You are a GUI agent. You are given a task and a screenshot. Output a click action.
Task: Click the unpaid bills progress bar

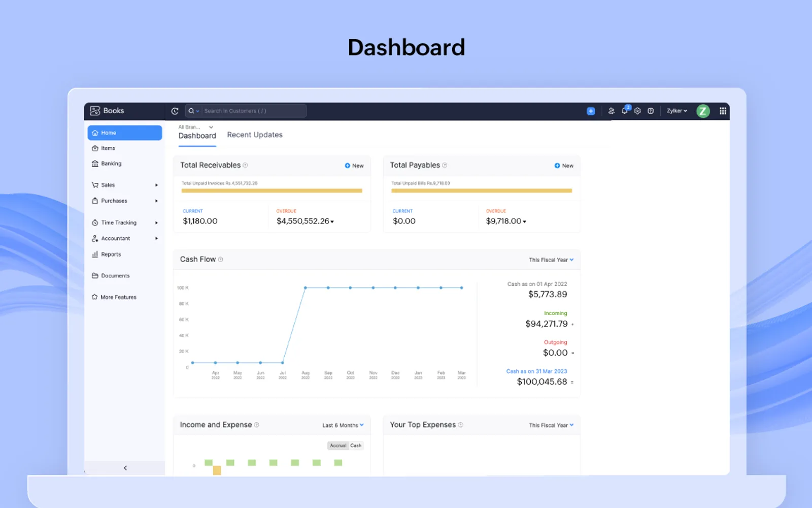point(482,191)
